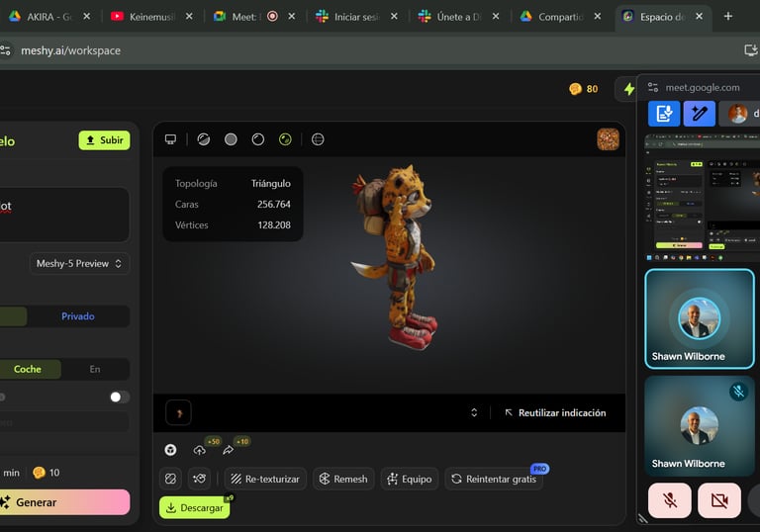Click the prompt text box ending in 'ot'
The width and height of the screenshot is (760, 532).
coord(64,215)
